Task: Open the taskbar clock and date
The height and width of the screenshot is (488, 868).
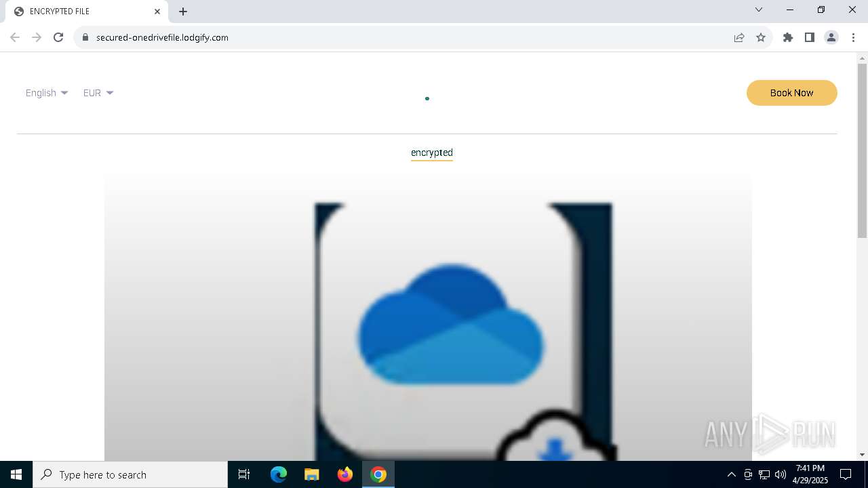Action: tap(810, 474)
